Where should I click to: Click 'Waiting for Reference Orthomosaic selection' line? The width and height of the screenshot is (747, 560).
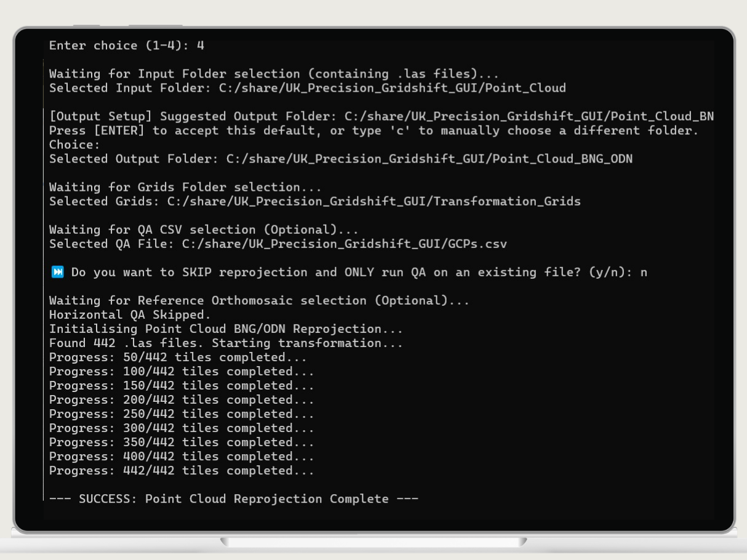259,300
